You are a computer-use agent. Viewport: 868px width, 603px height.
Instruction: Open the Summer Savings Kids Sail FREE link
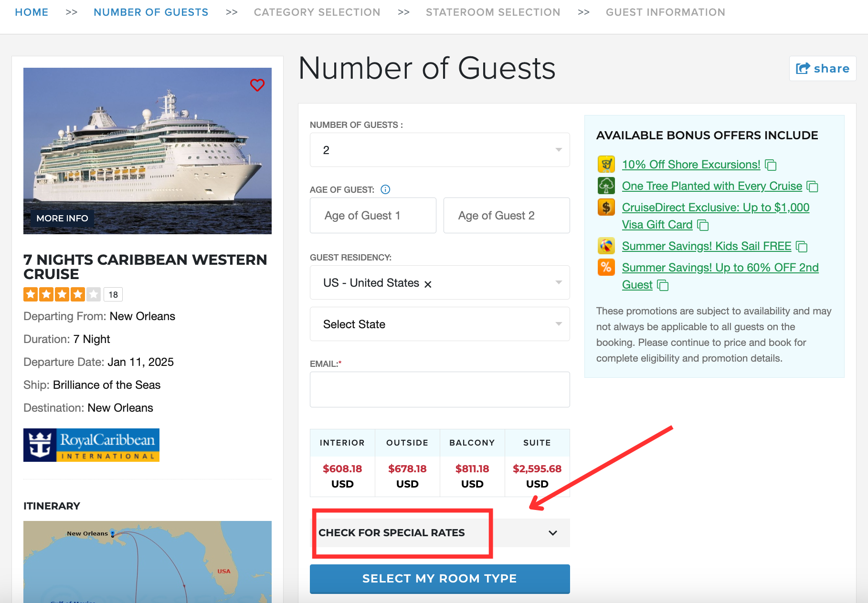pos(706,246)
